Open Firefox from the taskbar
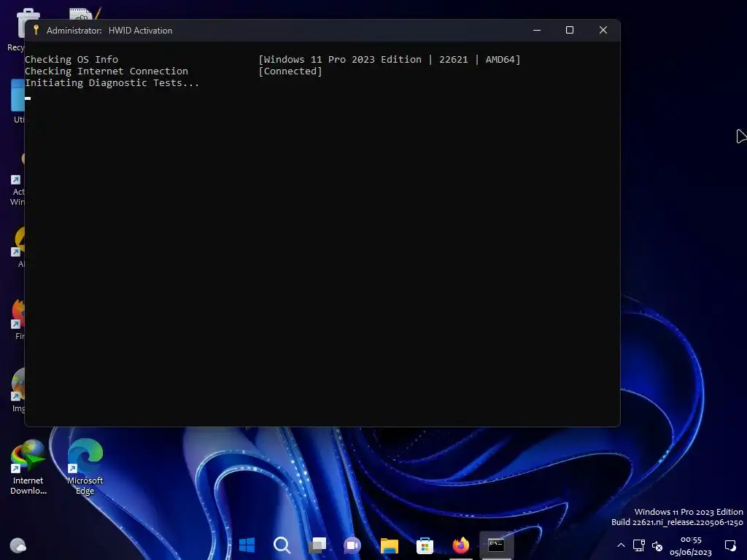This screenshot has width=747, height=560. click(461, 545)
